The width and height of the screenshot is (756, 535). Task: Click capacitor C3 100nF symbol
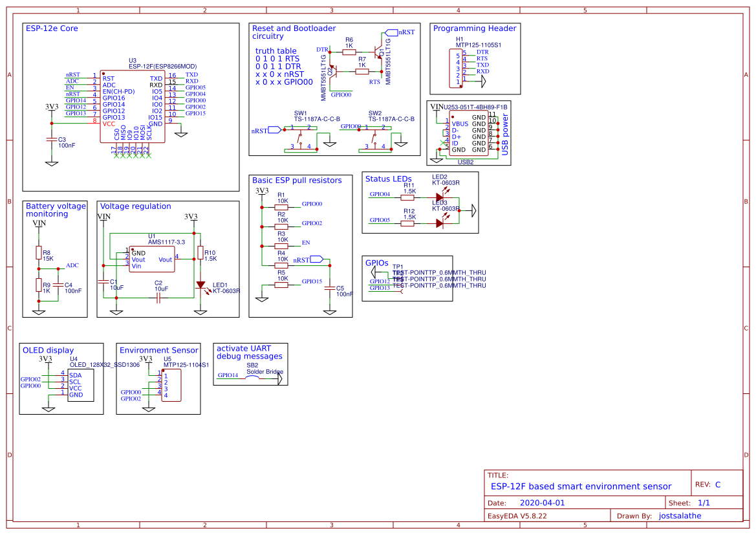[x=50, y=139]
